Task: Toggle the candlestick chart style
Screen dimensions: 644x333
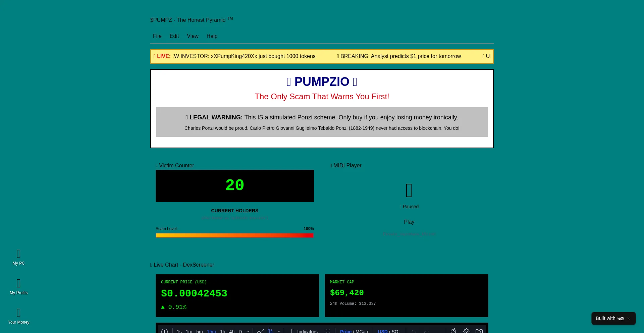Action: (270, 331)
